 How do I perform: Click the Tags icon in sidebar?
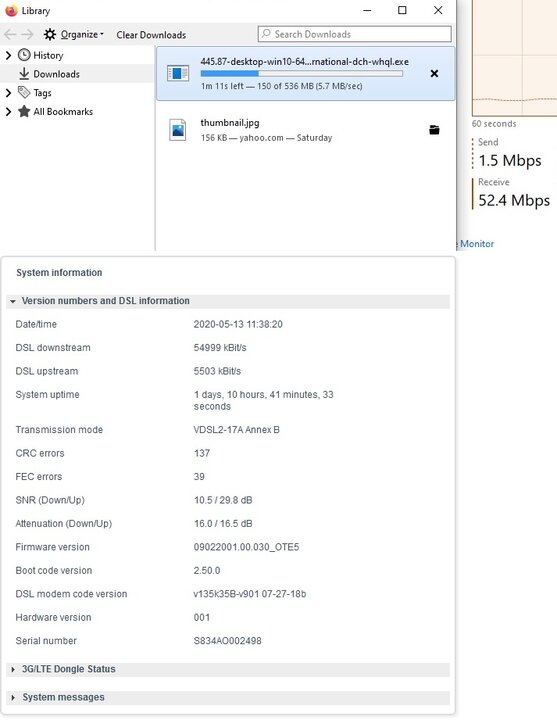[x=24, y=92]
